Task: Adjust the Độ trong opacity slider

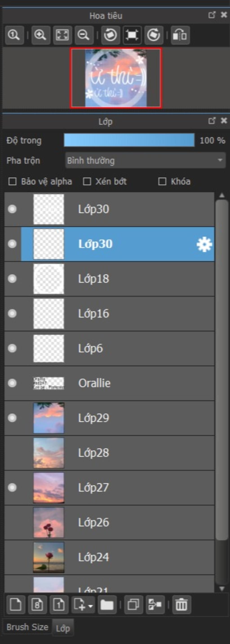Action: point(129,140)
